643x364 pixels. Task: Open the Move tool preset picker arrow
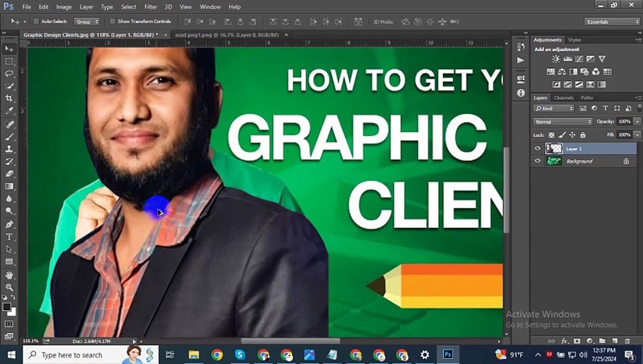coord(24,22)
